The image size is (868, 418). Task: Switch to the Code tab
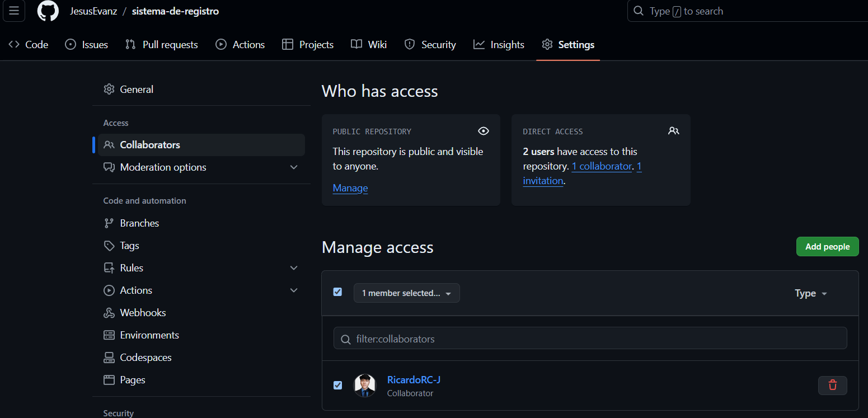tap(29, 45)
